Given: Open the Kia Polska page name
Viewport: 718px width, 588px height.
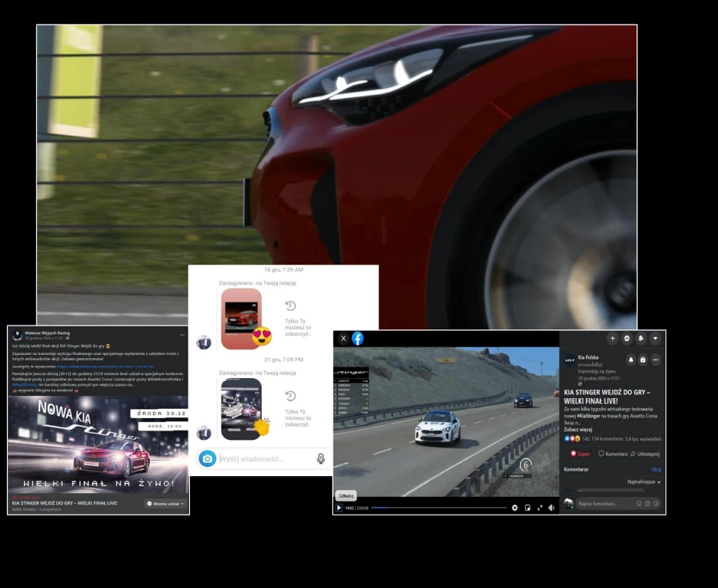Looking at the screenshot, I should click(588, 357).
